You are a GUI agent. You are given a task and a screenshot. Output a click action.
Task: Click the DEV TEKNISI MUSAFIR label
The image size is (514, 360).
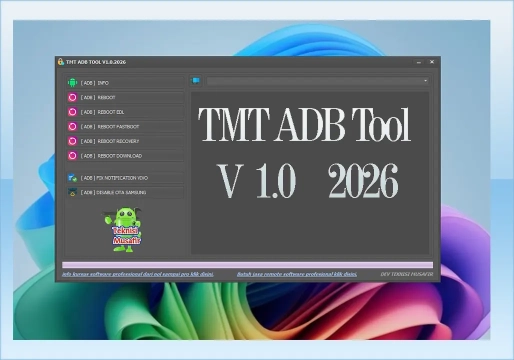[x=407, y=274]
